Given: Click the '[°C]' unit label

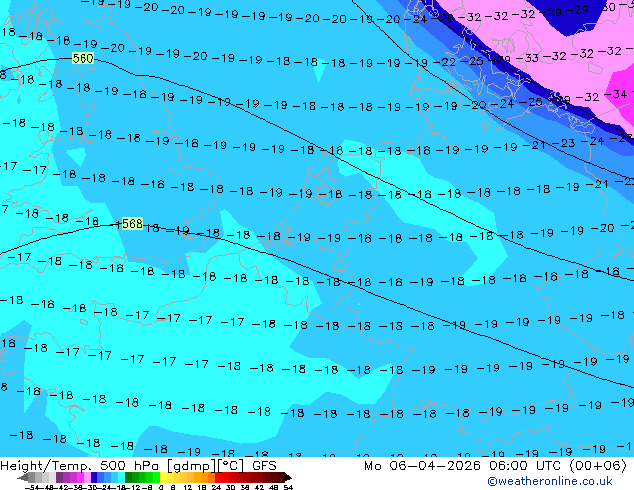Looking at the screenshot, I should tap(230, 466).
